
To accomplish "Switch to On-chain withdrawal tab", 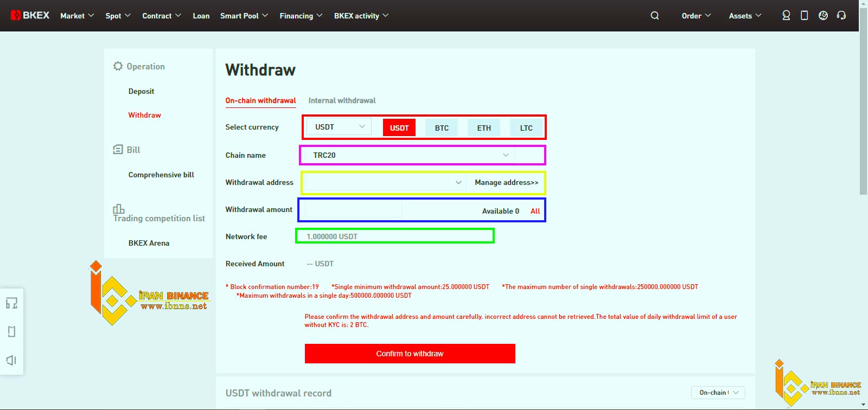I will coord(260,100).
